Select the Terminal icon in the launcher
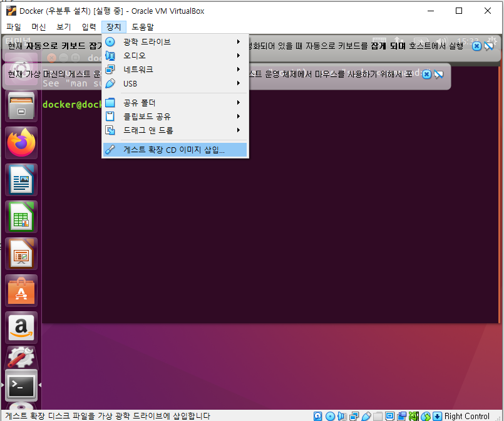 [21, 385]
